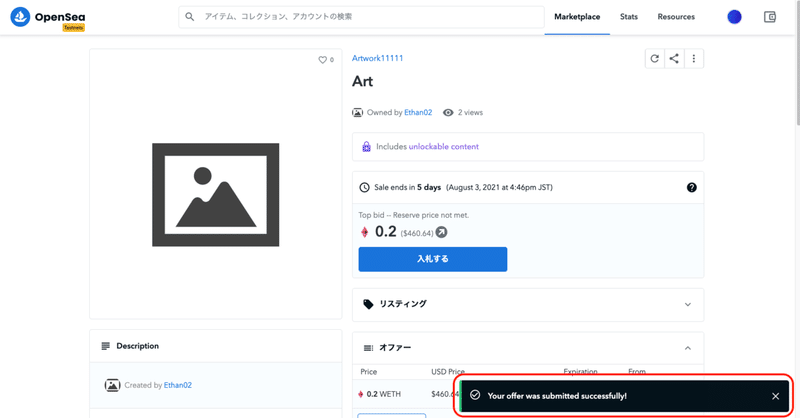This screenshot has width=800, height=418.
Task: Open the blue account avatar
Action: pos(734,17)
